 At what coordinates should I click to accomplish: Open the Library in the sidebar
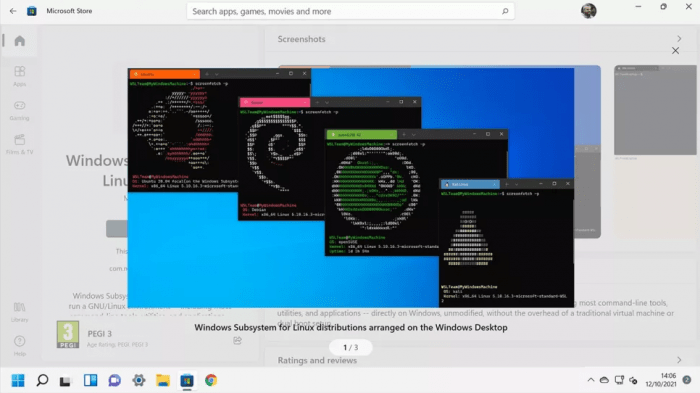point(19,312)
